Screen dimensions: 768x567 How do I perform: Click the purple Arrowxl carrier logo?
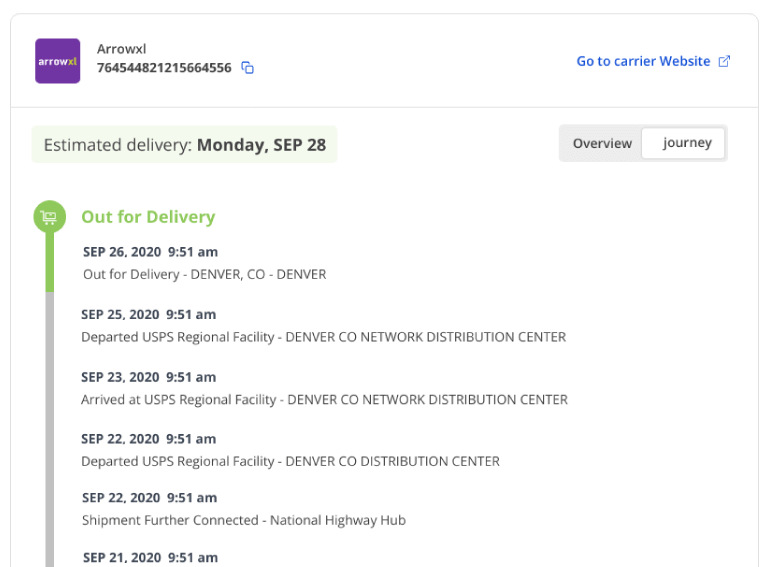point(57,61)
